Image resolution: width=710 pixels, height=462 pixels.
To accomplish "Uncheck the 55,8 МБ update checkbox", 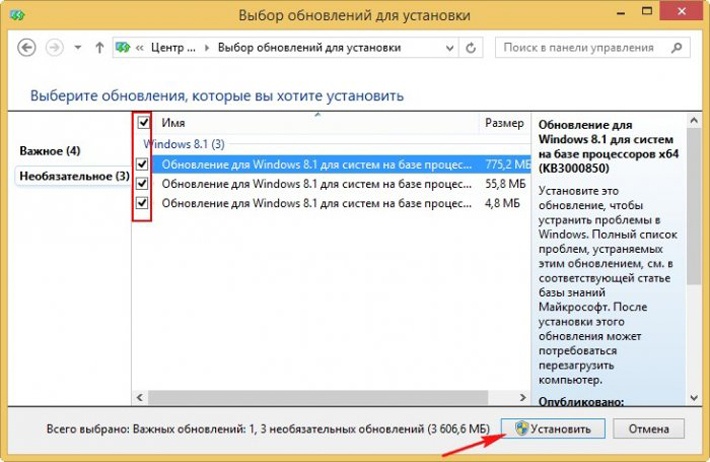I will (x=142, y=183).
